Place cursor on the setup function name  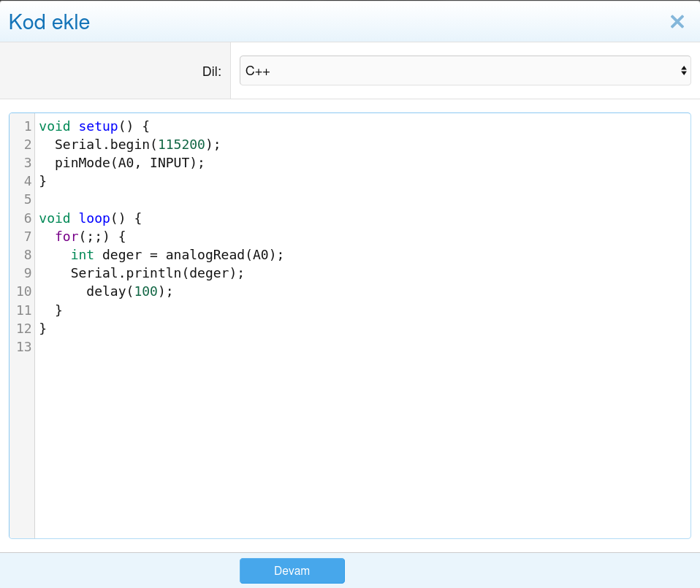pyautogui.click(x=98, y=126)
